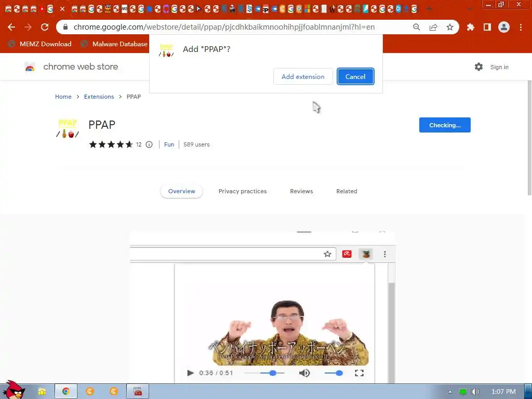Switch to the Privacy practices tab

pos(243,191)
